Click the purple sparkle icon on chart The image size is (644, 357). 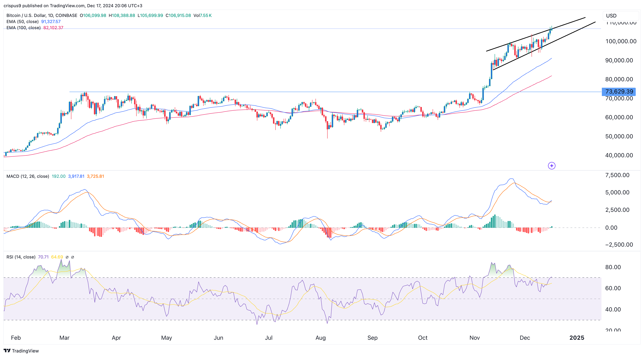[x=552, y=166]
